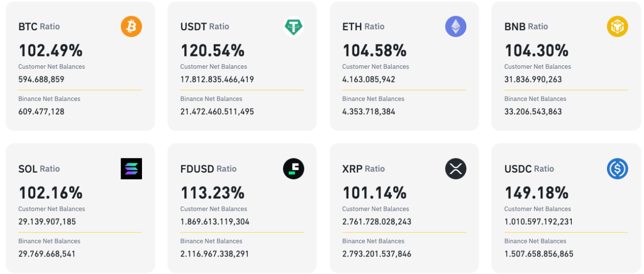Click the XRP black X icon

tap(455, 169)
